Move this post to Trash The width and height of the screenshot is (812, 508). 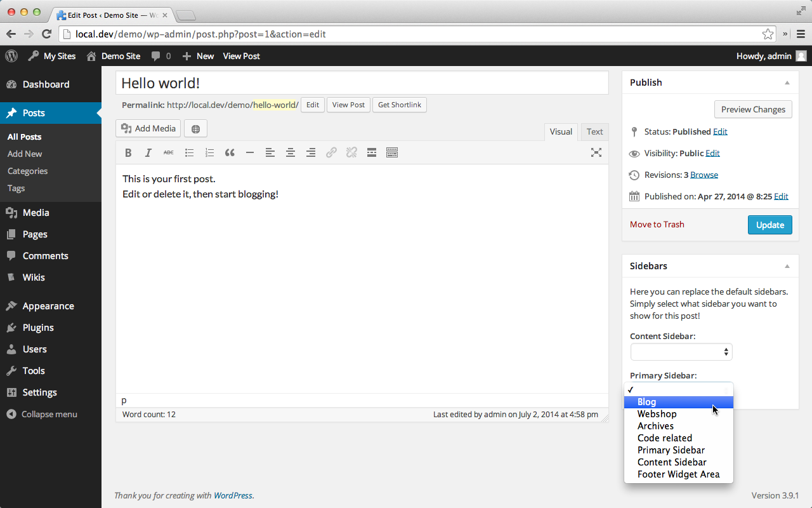657,224
